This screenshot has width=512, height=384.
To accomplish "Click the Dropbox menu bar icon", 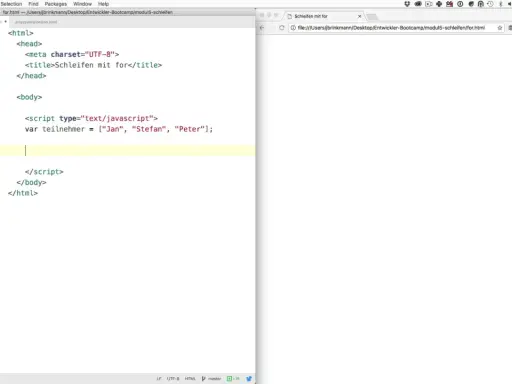I will pyautogui.click(x=407, y=4).
